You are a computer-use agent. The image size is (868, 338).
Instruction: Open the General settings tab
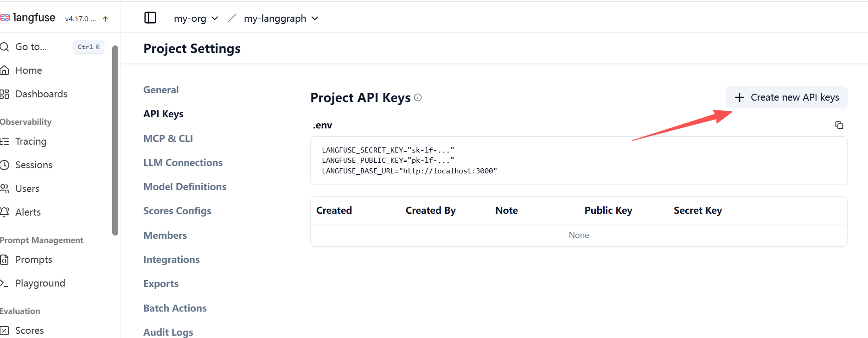[161, 90]
